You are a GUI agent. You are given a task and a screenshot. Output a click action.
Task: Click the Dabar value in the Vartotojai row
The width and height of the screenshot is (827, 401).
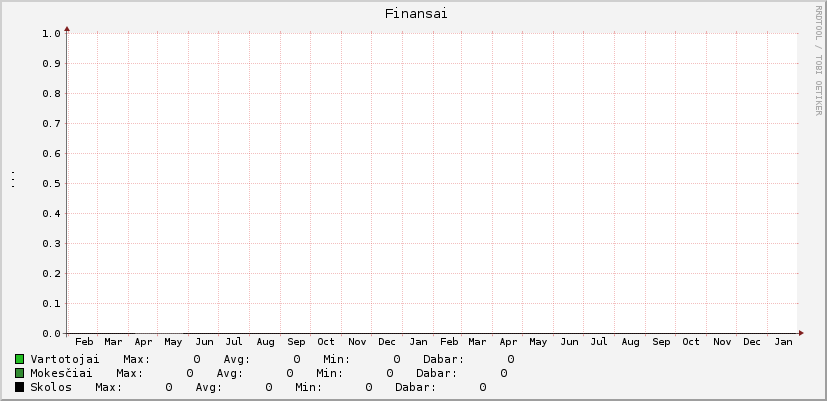pyautogui.click(x=510, y=359)
